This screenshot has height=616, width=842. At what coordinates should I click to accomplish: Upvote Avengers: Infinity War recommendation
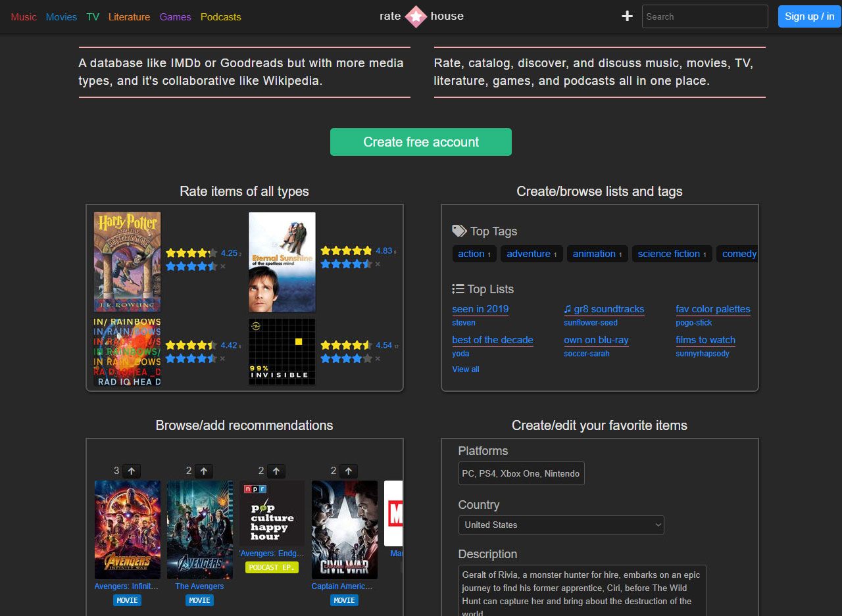click(132, 471)
